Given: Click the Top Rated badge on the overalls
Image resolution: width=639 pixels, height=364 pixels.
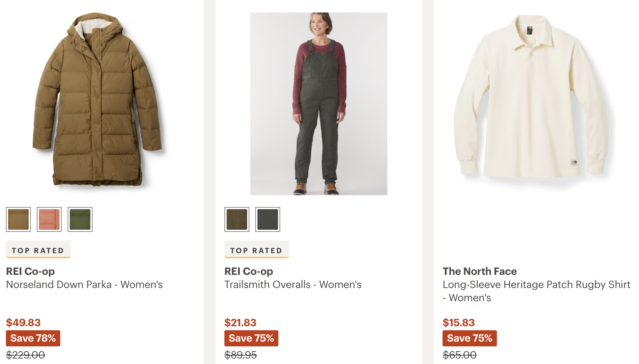Looking at the screenshot, I should coord(256,250).
